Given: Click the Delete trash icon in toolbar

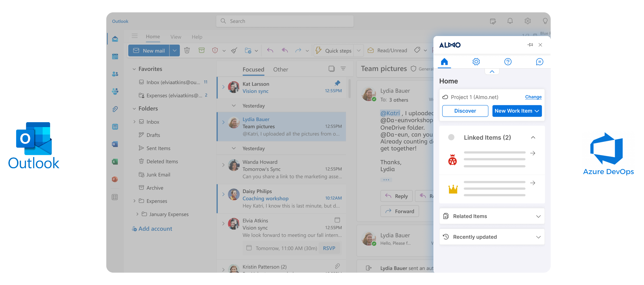Looking at the screenshot, I should [187, 50].
